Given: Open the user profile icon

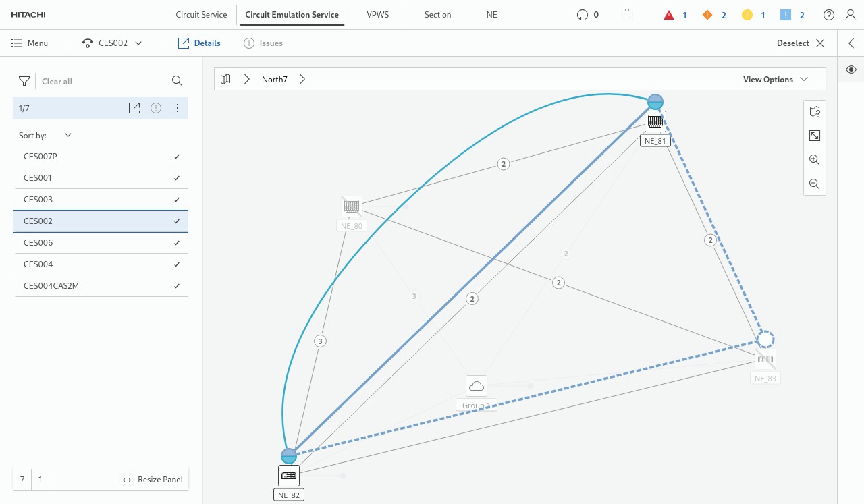Looking at the screenshot, I should (x=850, y=15).
